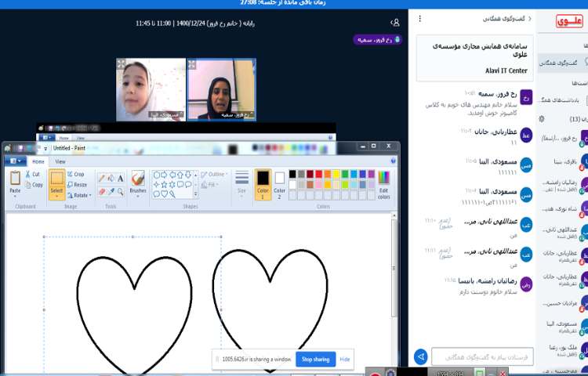Expand the Shapes gallery more arrow
The width and height of the screenshot is (588, 376).
click(195, 194)
